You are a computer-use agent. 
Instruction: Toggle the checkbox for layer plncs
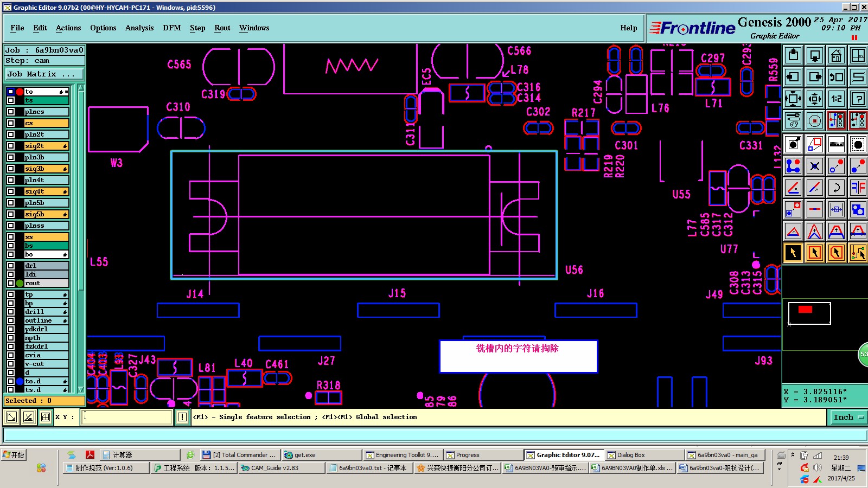tap(11, 112)
